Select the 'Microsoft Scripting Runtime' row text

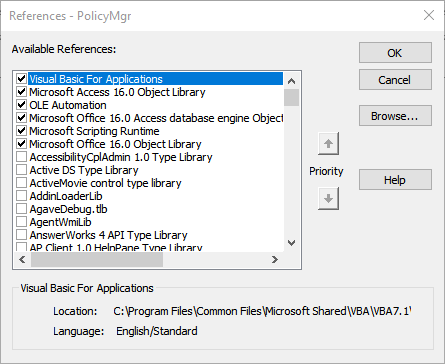pos(94,131)
